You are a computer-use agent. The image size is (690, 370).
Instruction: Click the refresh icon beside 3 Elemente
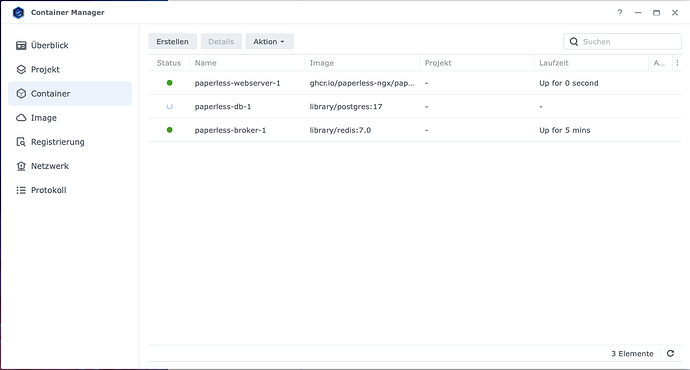(670, 354)
